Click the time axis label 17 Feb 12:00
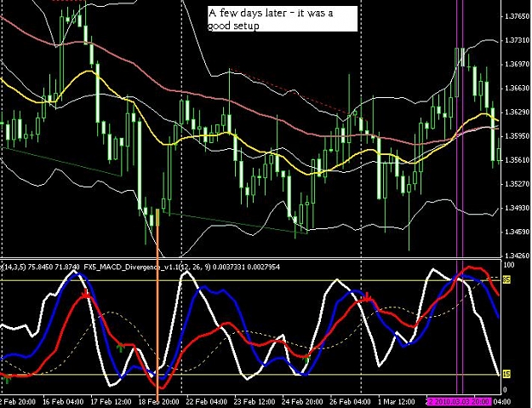Viewport: 532px width, 408px height. pos(111,402)
